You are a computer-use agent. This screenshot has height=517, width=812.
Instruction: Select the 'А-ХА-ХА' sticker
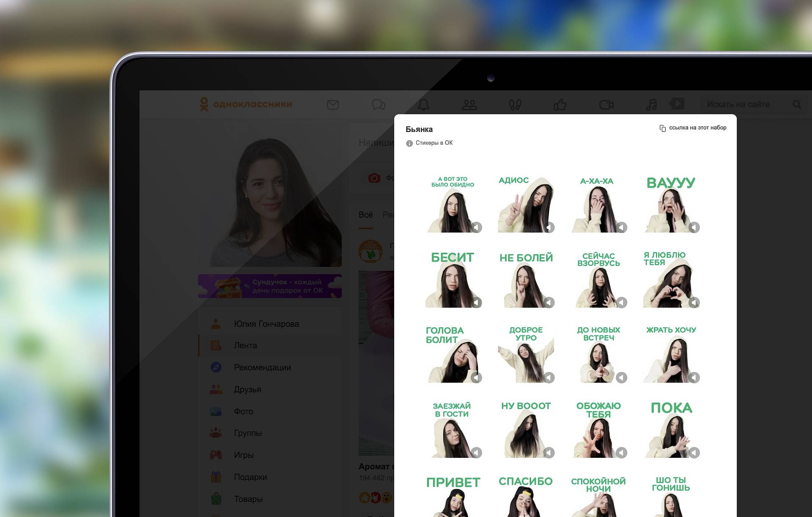coord(598,204)
